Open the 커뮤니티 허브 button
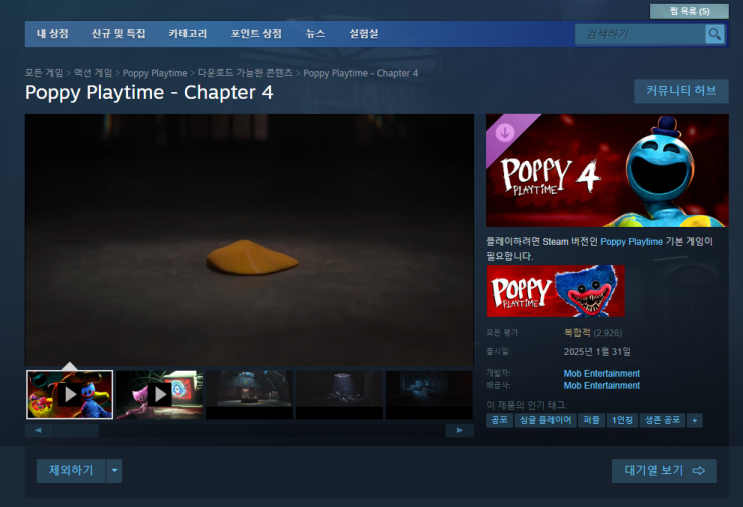 [681, 91]
